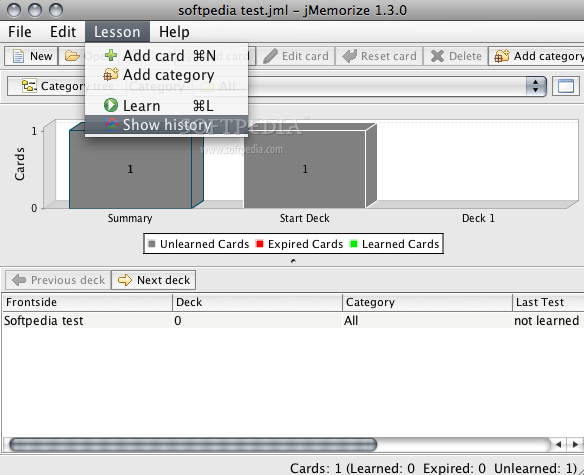584x475 pixels.
Task: Open the Edit menu
Action: [x=63, y=32]
